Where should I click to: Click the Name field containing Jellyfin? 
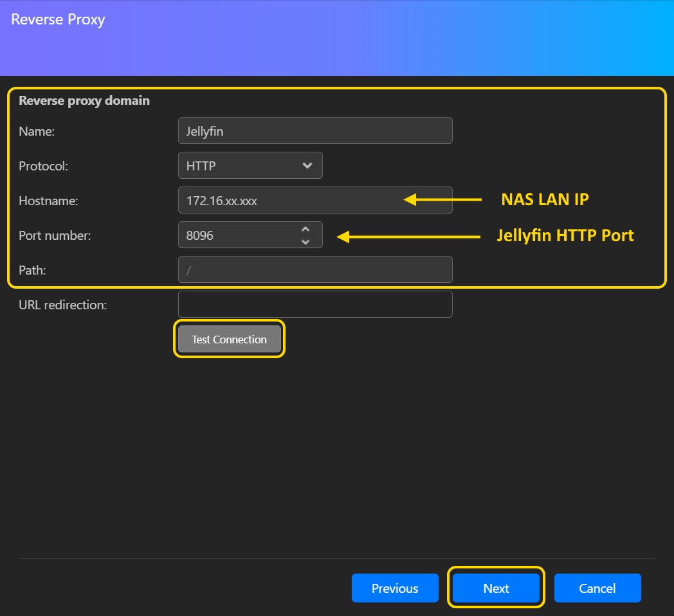(315, 131)
